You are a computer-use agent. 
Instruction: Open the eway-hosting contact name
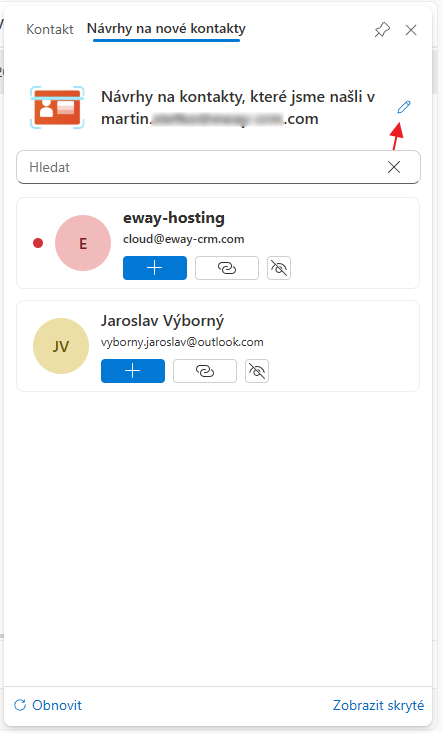pyautogui.click(x=174, y=218)
